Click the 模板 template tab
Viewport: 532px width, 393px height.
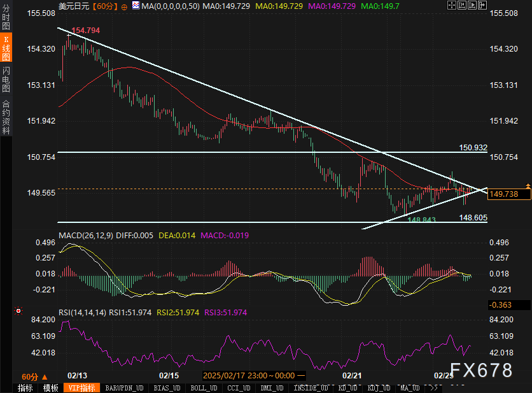point(51,388)
